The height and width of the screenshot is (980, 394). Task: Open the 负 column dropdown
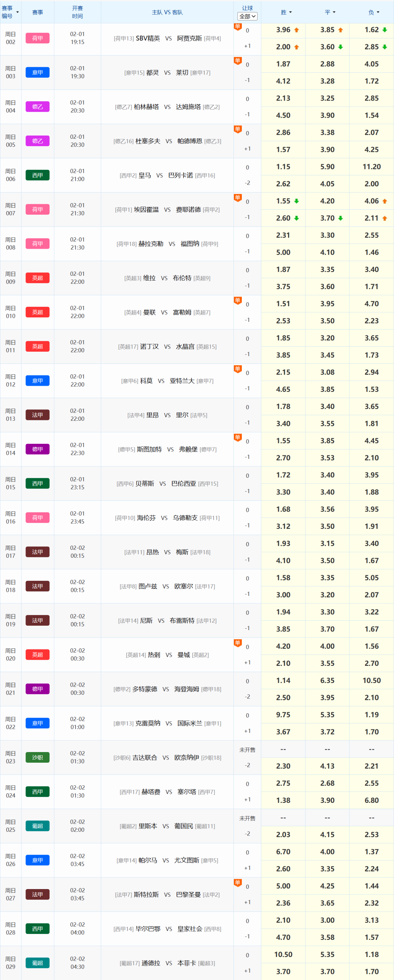pyautogui.click(x=378, y=12)
